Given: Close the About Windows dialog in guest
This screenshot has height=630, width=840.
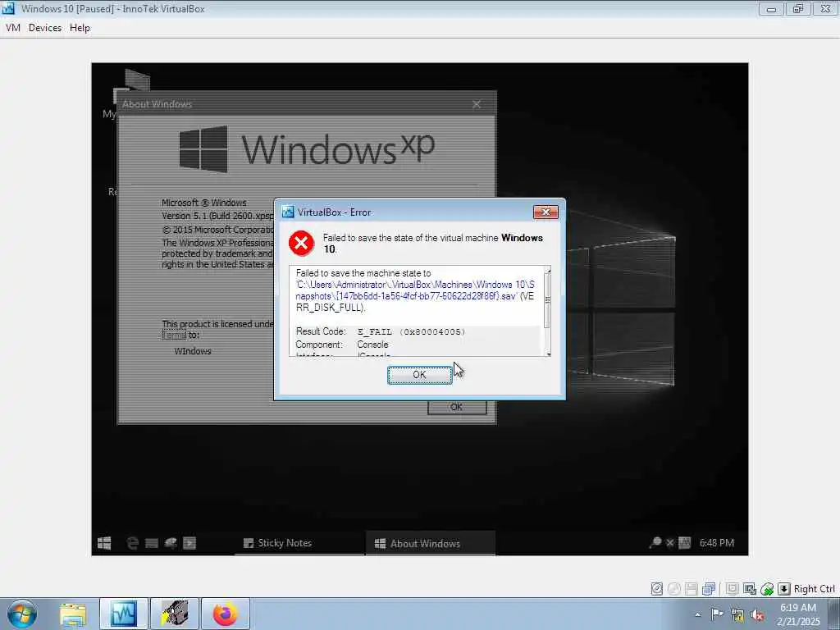Looking at the screenshot, I should point(477,104).
